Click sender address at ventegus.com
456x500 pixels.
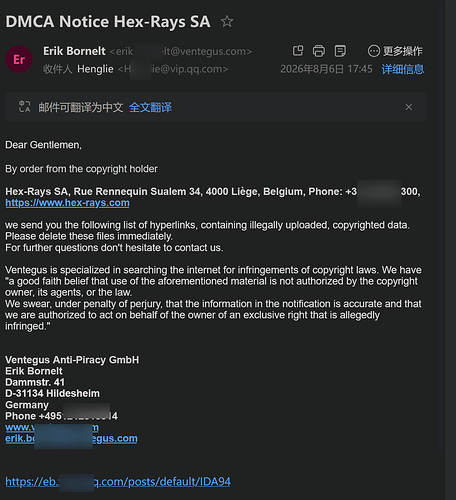pyautogui.click(x=181, y=51)
